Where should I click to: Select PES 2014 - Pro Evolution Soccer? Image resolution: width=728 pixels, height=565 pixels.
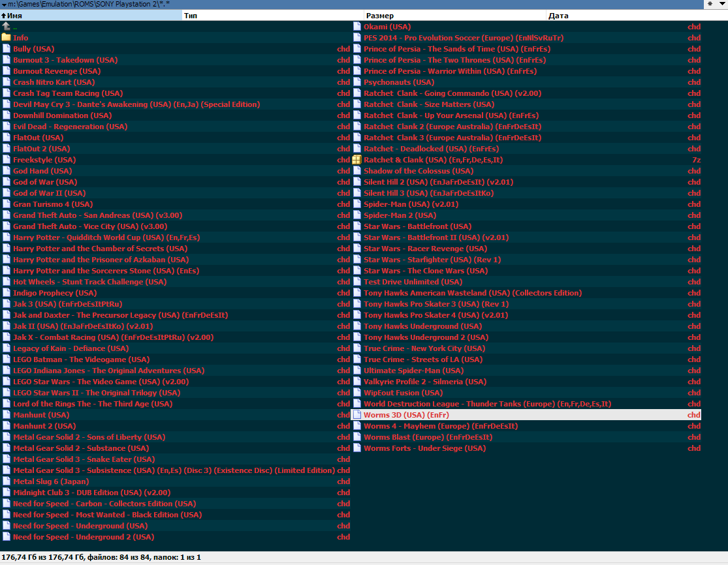click(x=464, y=38)
